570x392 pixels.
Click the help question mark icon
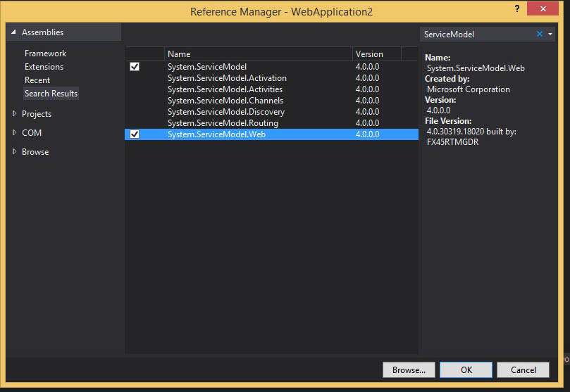click(x=517, y=8)
